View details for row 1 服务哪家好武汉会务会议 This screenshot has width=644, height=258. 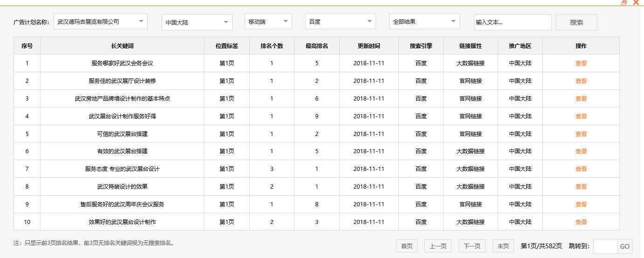click(x=581, y=63)
